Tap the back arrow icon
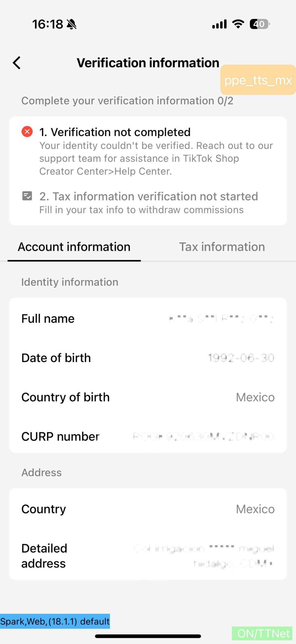This screenshot has width=296, height=644. click(17, 63)
